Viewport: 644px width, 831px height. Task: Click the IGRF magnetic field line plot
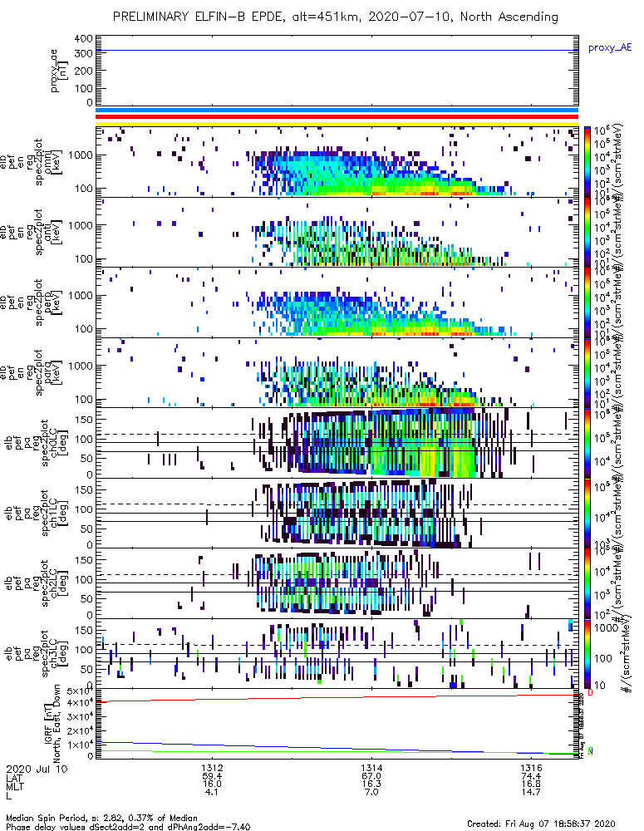[337, 724]
